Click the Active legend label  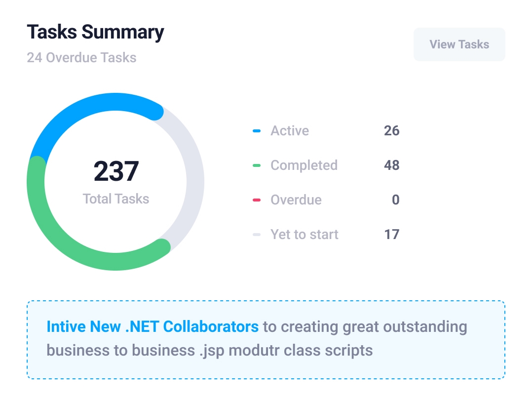pyautogui.click(x=290, y=131)
